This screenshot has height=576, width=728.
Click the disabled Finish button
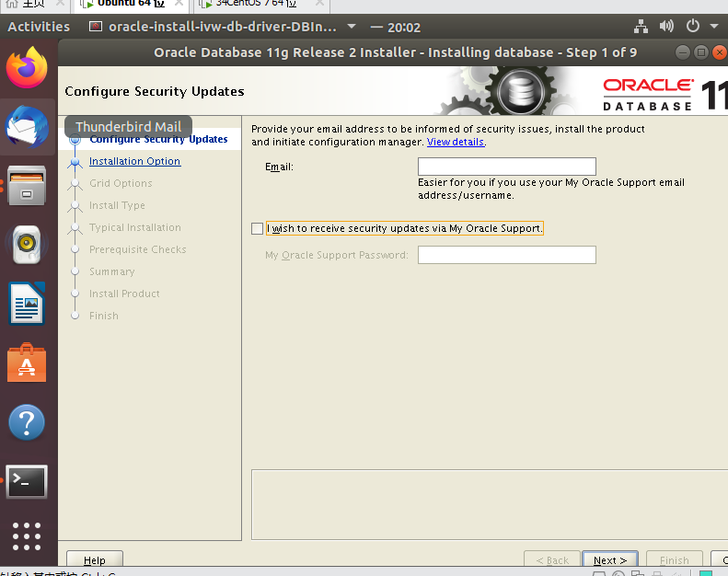(x=674, y=559)
